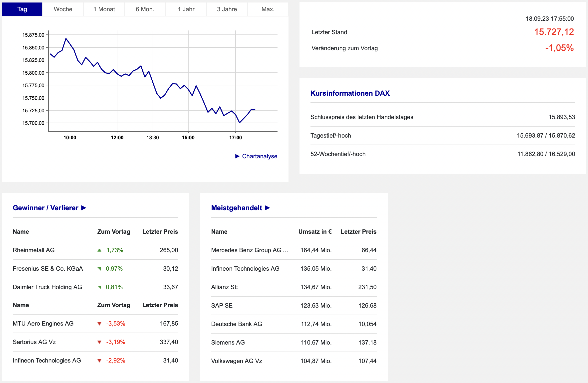This screenshot has width=588, height=383.
Task: Open the Chartanalyse link
Action: pos(260,156)
